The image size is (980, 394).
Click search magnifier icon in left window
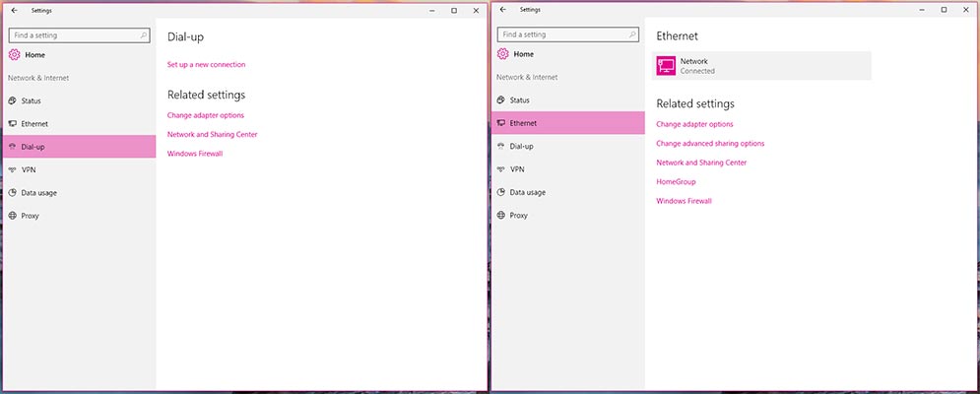[144, 35]
